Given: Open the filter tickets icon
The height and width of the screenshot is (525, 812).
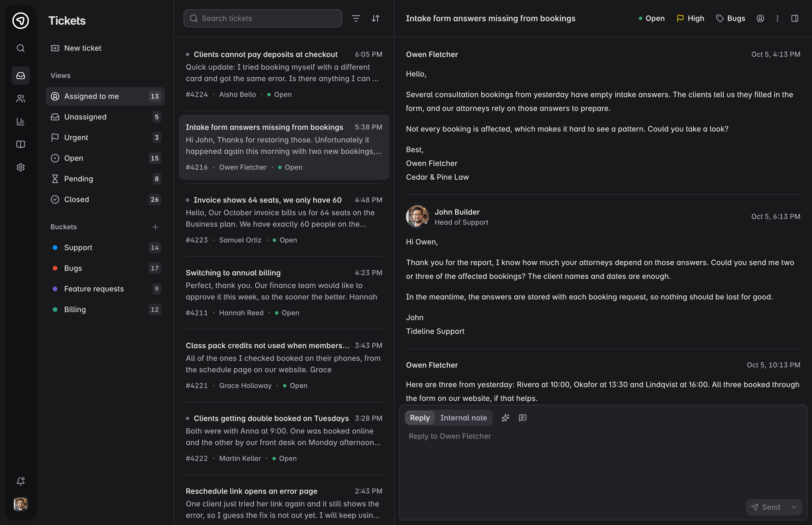Looking at the screenshot, I should (x=356, y=18).
